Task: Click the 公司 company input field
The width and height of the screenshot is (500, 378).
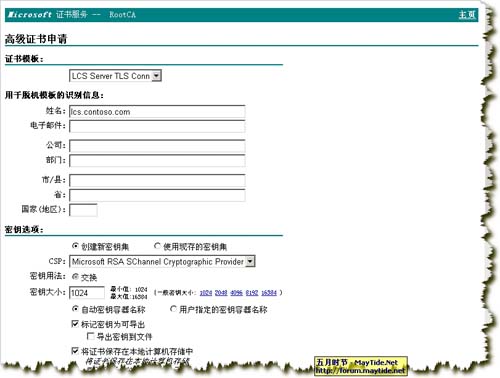Action: (x=157, y=146)
